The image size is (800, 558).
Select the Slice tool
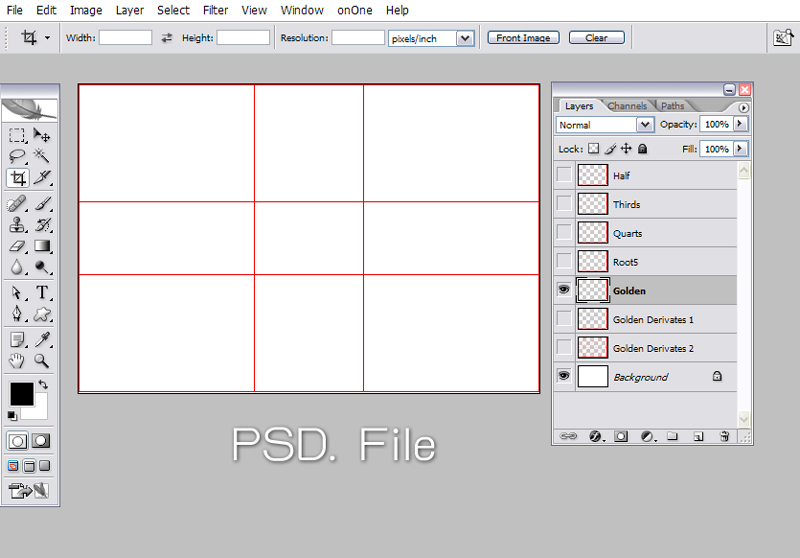coord(42,178)
